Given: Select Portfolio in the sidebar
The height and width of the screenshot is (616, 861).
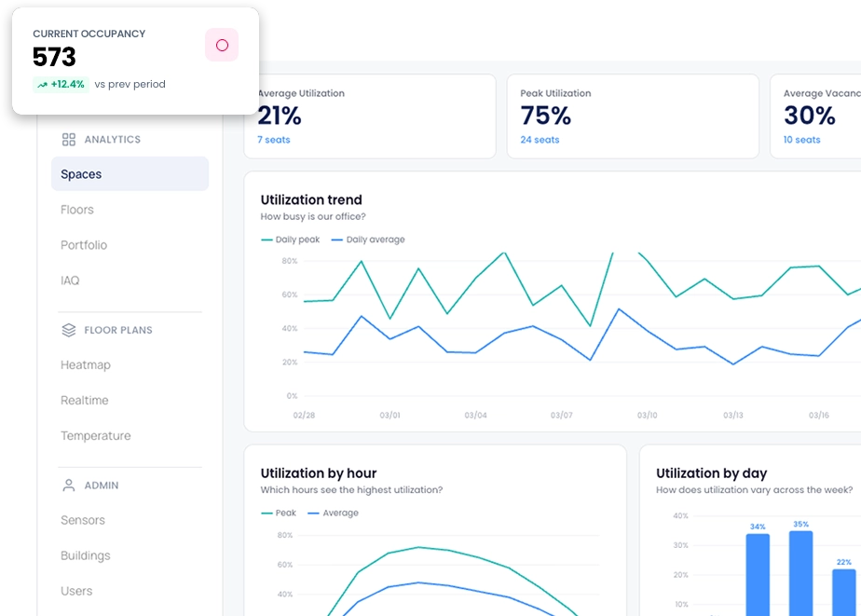Looking at the screenshot, I should (84, 245).
